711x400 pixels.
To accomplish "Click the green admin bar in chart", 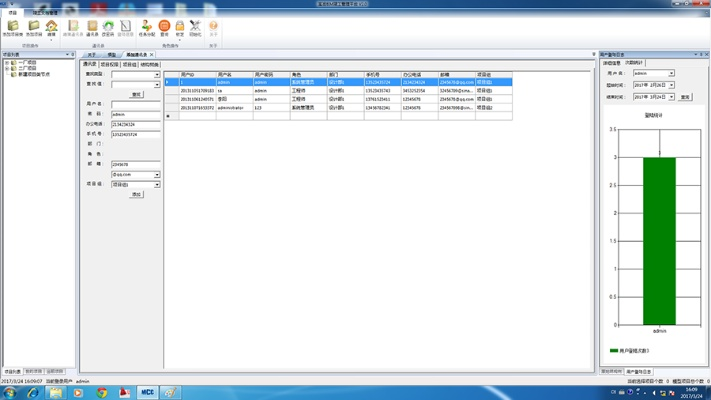I will click(x=659, y=240).
